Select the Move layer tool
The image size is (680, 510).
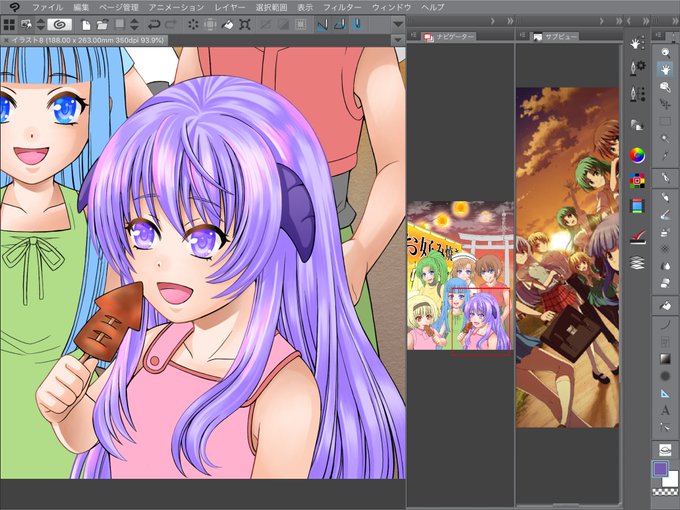pos(665,104)
